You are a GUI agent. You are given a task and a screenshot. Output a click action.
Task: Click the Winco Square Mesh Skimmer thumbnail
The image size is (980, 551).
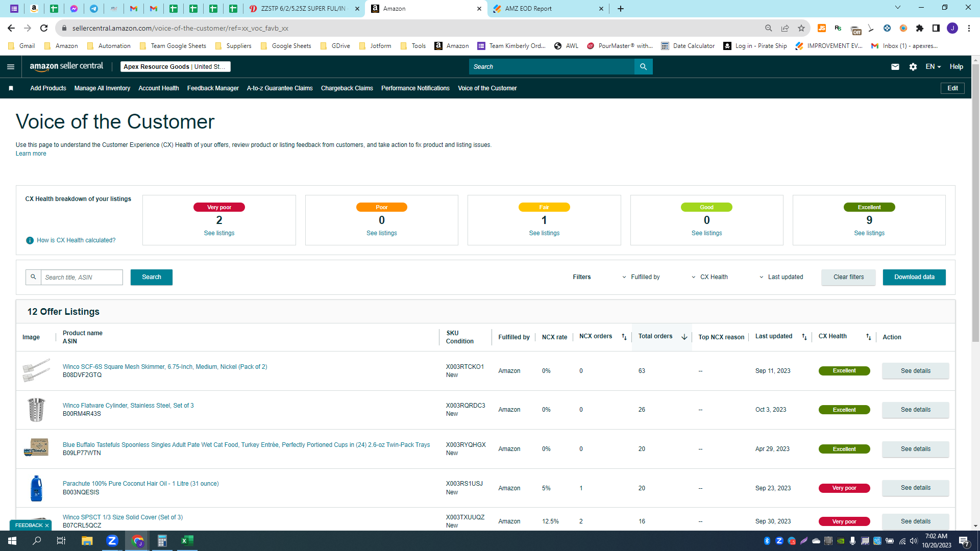36,370
